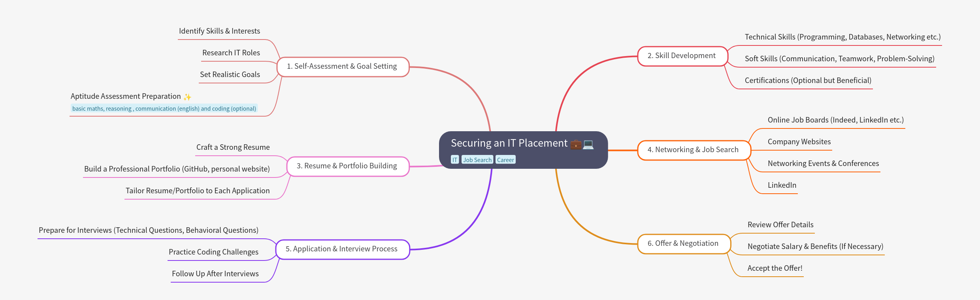Click Tailor Resume/Portfolio to Each Application
Image resolution: width=980 pixels, height=300 pixels.
tap(198, 191)
